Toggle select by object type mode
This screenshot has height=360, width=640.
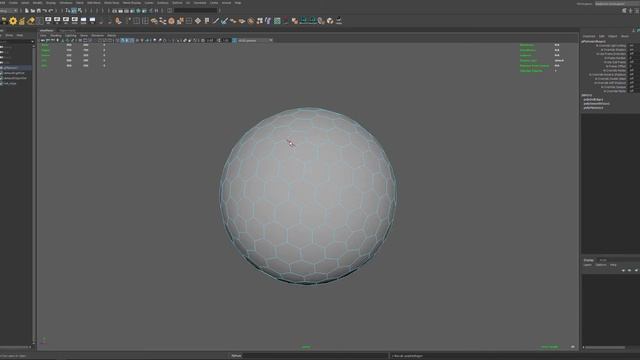pyautogui.click(x=74, y=11)
